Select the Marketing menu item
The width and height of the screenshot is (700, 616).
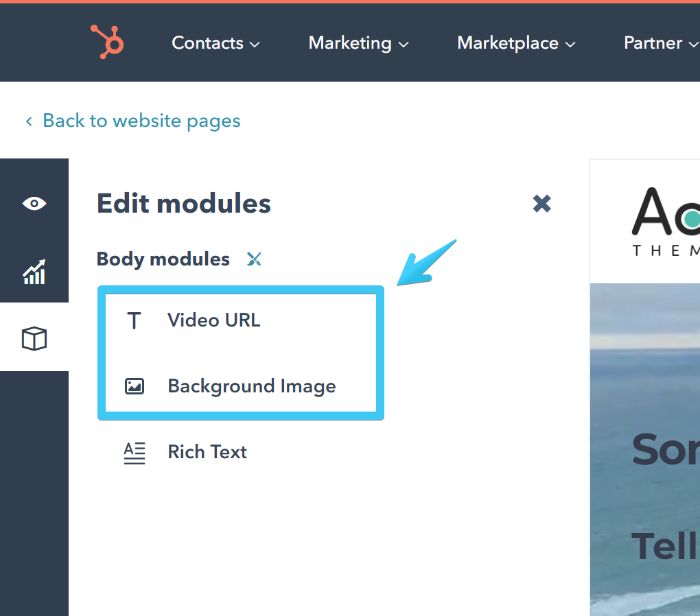point(349,43)
